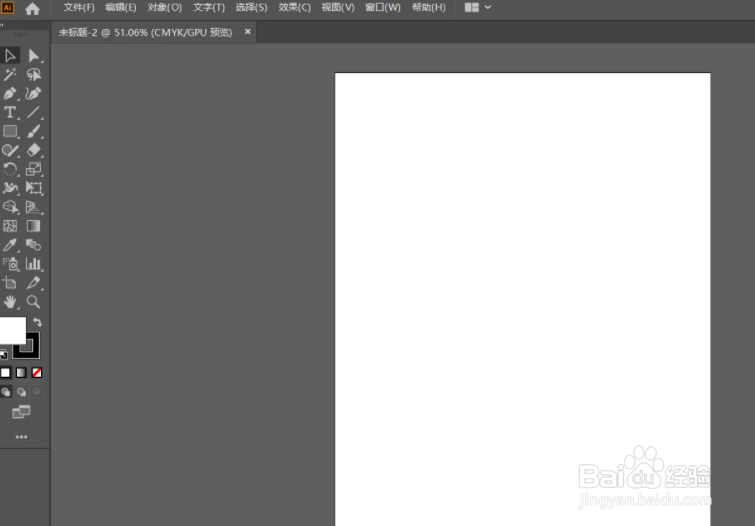
Task: Open the 窗口(W) menu
Action: [x=383, y=8]
